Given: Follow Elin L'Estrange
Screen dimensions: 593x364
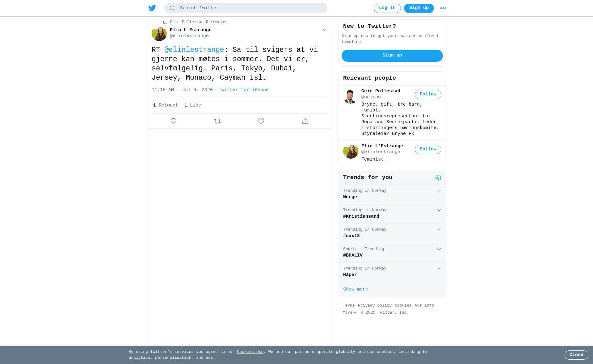Looking at the screenshot, I should (428, 149).
